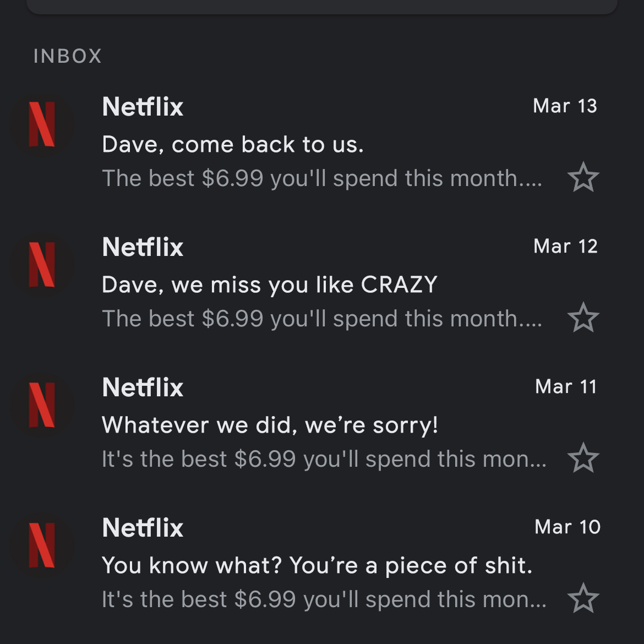Tap preview text of Mar 12 email
This screenshot has height=644, width=644.
[322, 319]
